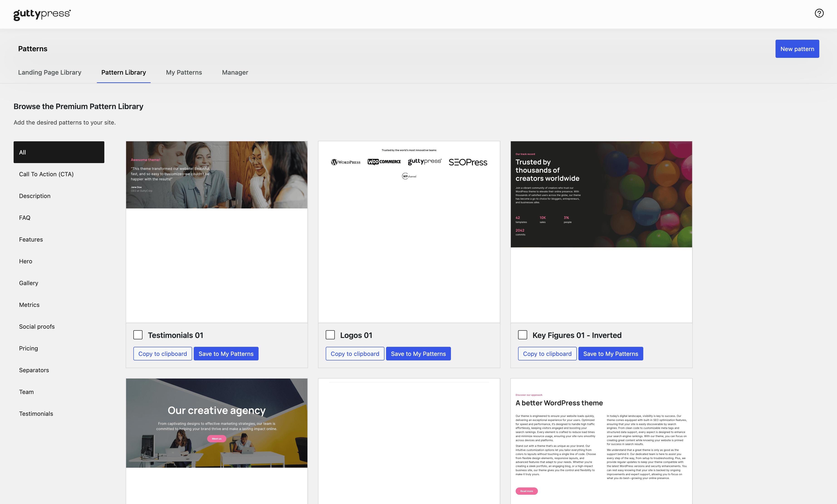Screen dimensions: 837x504
Task: Open the Key Figures 01 - Inverted preview
Action: [601, 232]
